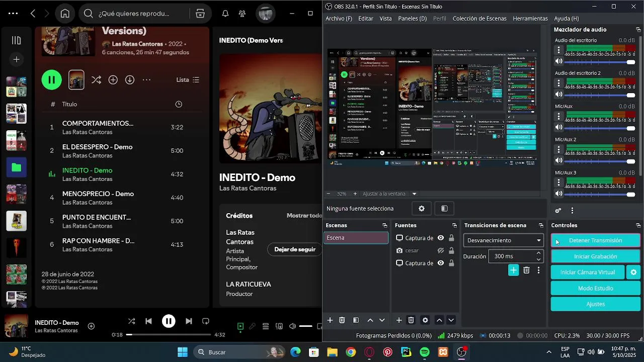Click Detener Transmisión button
644x362 pixels.
(x=595, y=240)
